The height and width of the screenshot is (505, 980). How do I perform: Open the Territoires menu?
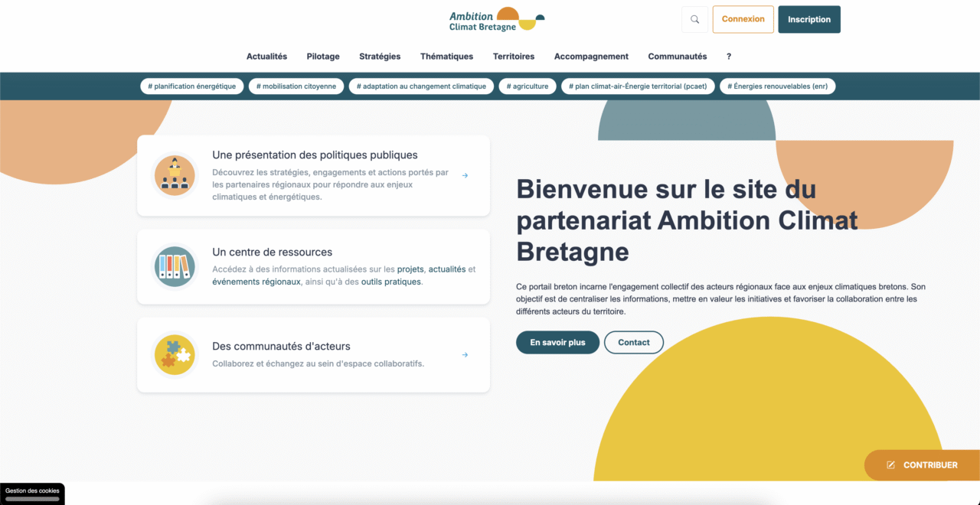tap(514, 57)
